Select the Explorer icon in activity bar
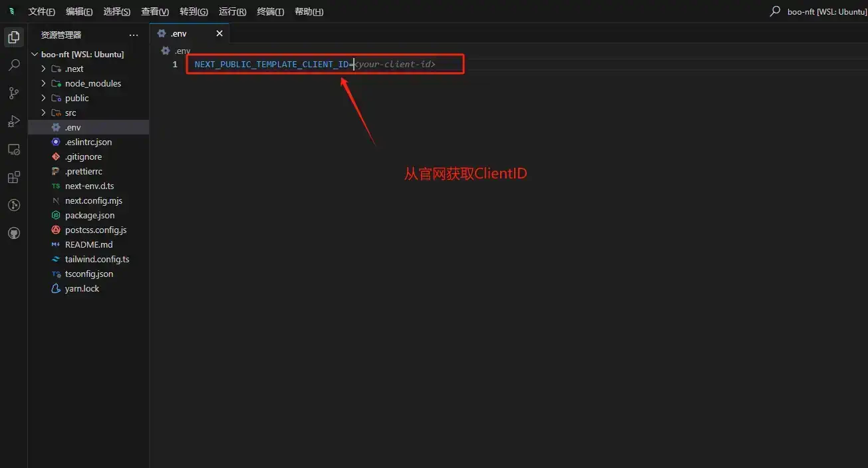This screenshot has height=468, width=868. coord(13,37)
